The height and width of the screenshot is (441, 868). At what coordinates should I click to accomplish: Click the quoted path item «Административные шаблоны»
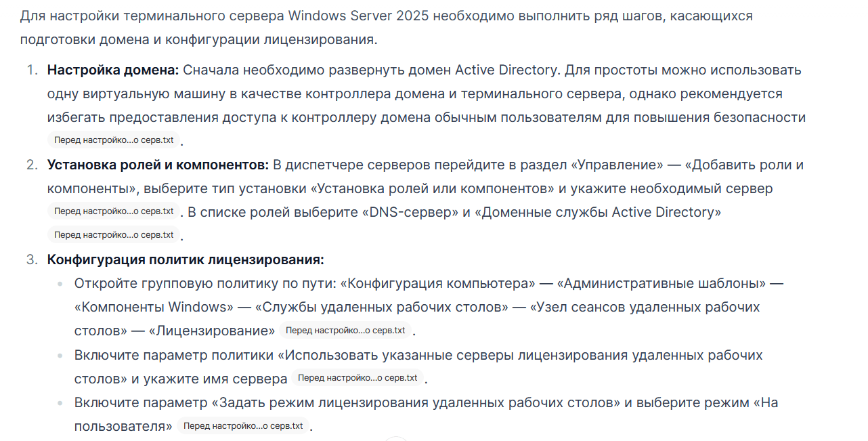point(664,283)
